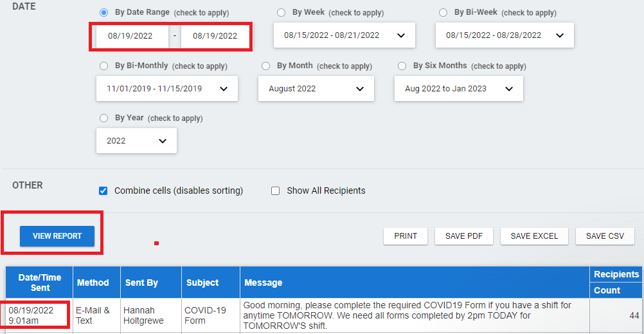This screenshot has width=644, height=334.
Task: Select the By Bi-Monthly radio button
Action: click(x=104, y=66)
